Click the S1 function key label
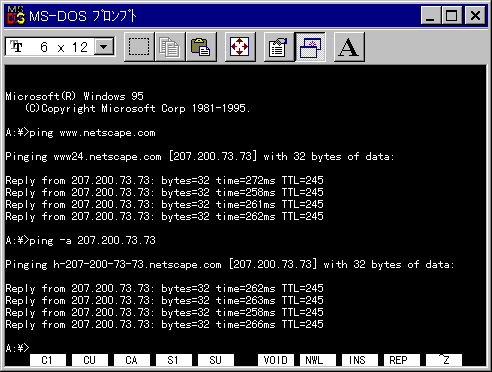This screenshot has width=492, height=372. 173,360
